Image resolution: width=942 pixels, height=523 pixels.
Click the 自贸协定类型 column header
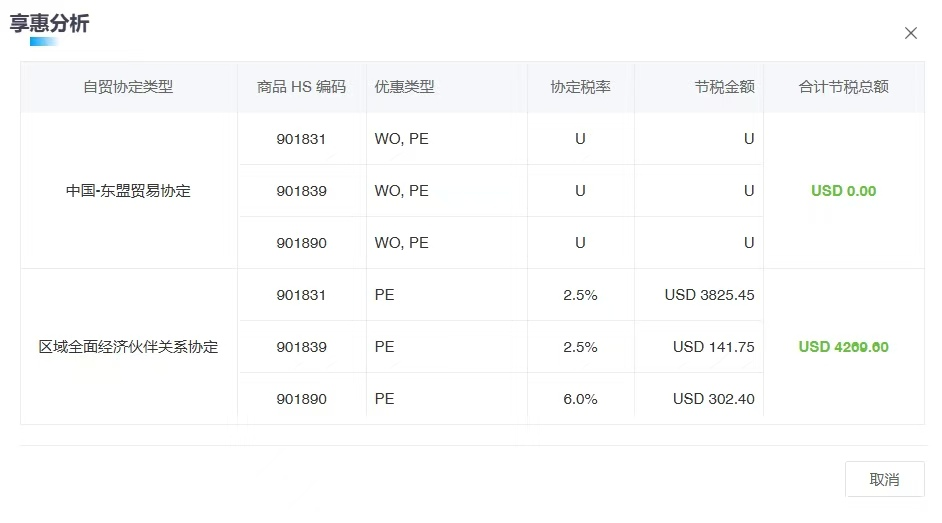(128, 87)
